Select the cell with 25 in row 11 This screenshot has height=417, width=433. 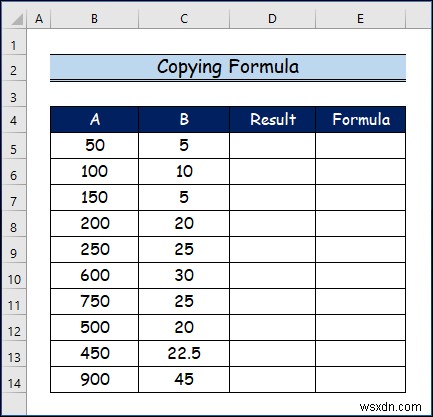184,302
